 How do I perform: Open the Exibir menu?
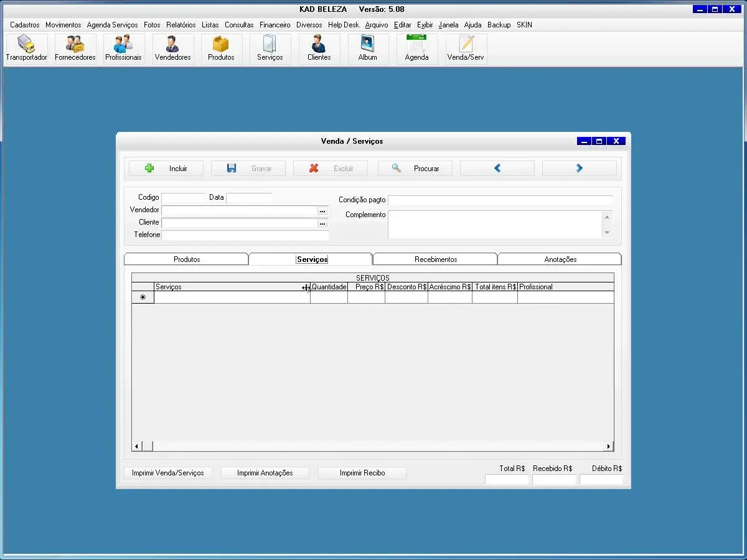(425, 25)
